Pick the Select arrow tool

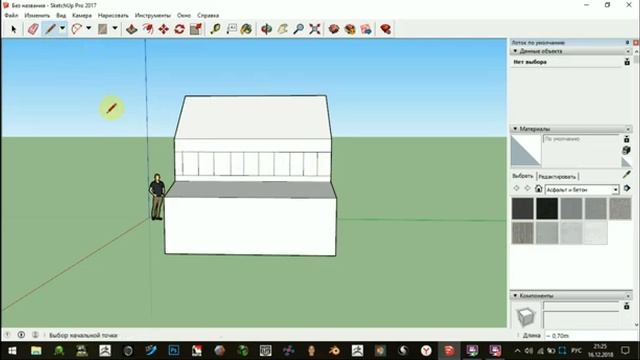coord(13,29)
